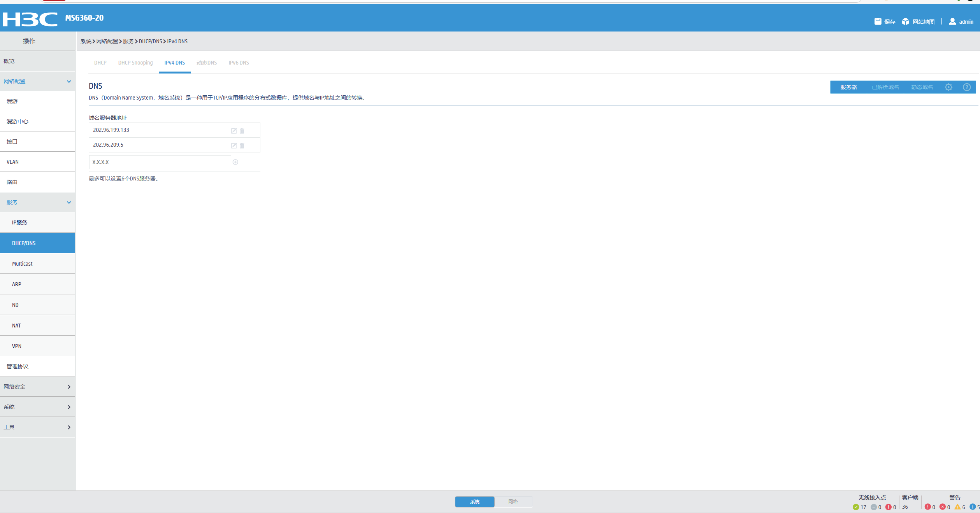This screenshot has width=980, height=513.
Task: Open the help question mark icon
Action: tap(966, 87)
